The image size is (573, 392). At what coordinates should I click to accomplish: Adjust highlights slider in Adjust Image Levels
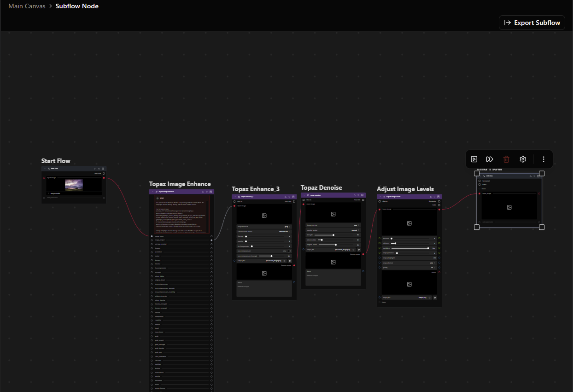410,248
